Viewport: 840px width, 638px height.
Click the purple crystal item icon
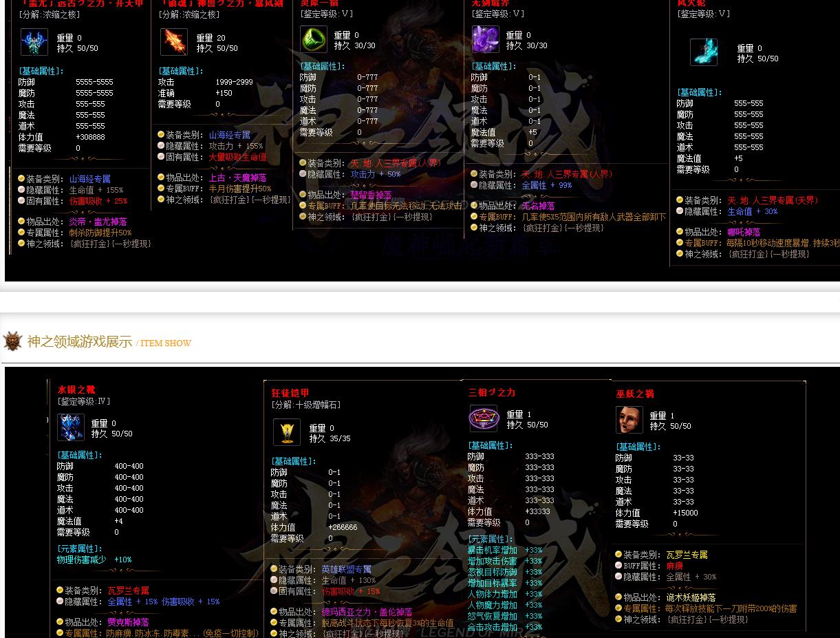(485, 39)
